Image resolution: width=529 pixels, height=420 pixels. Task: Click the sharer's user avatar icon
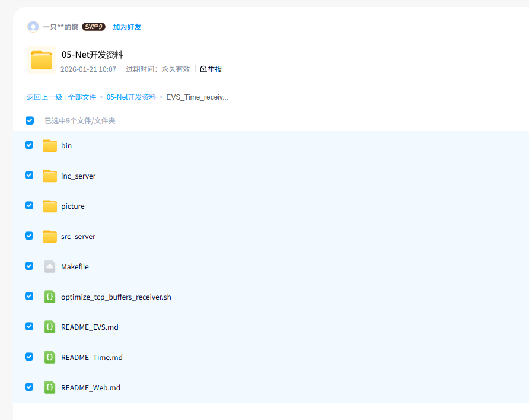tap(33, 27)
